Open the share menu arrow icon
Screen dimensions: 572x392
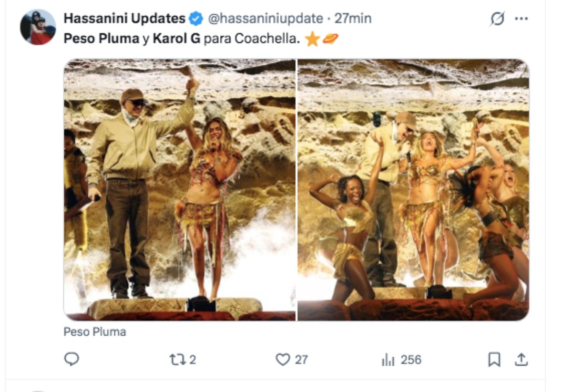[x=521, y=359]
